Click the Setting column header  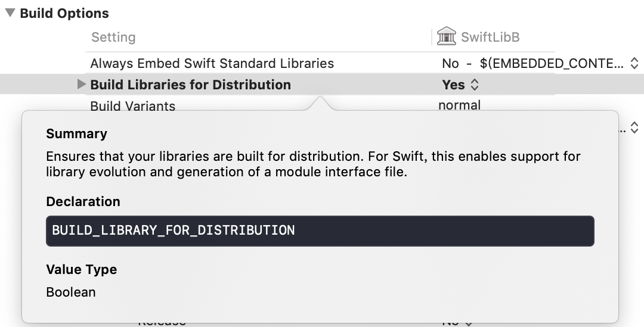coord(113,37)
